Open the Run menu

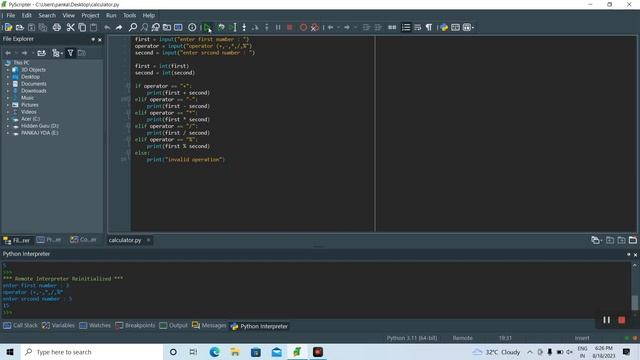111,16
